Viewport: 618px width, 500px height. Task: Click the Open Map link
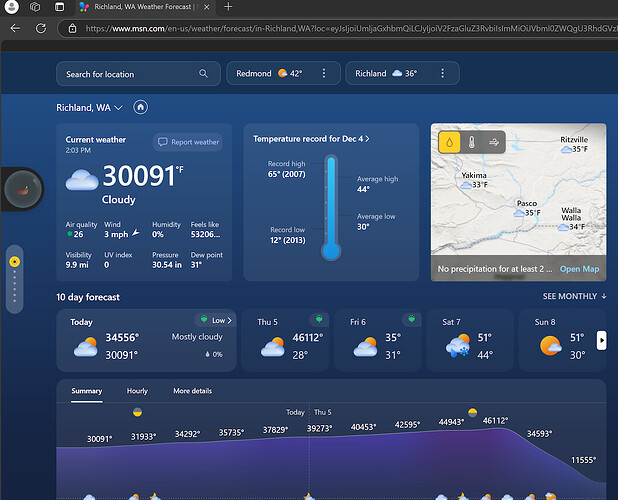point(579,269)
